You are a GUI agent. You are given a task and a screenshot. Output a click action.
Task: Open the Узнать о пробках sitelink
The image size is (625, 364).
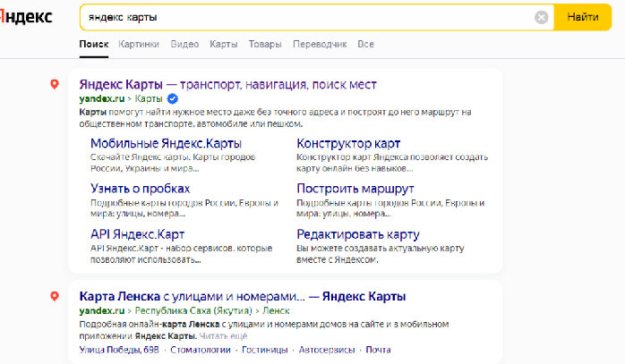(141, 189)
